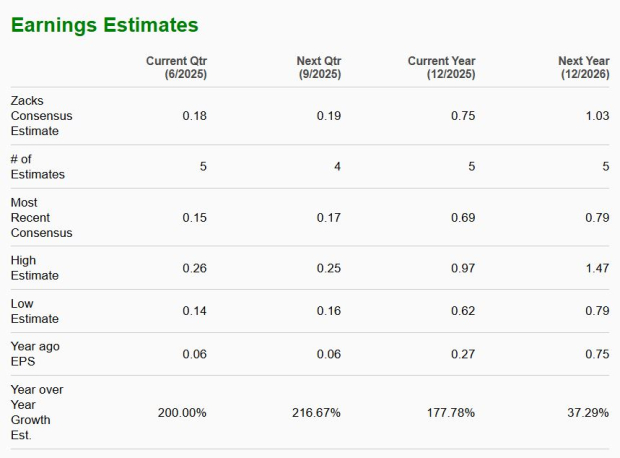Select the 216.67% growth value
Viewport: 620px width, 458px height.
[316, 413]
